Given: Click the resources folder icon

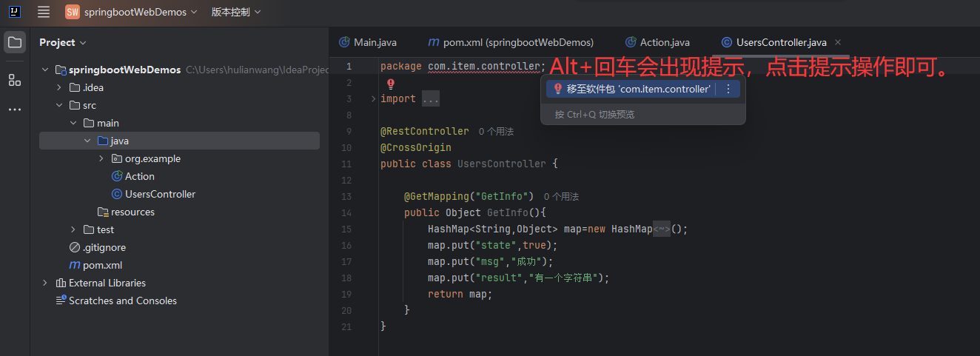Looking at the screenshot, I should pos(103,212).
